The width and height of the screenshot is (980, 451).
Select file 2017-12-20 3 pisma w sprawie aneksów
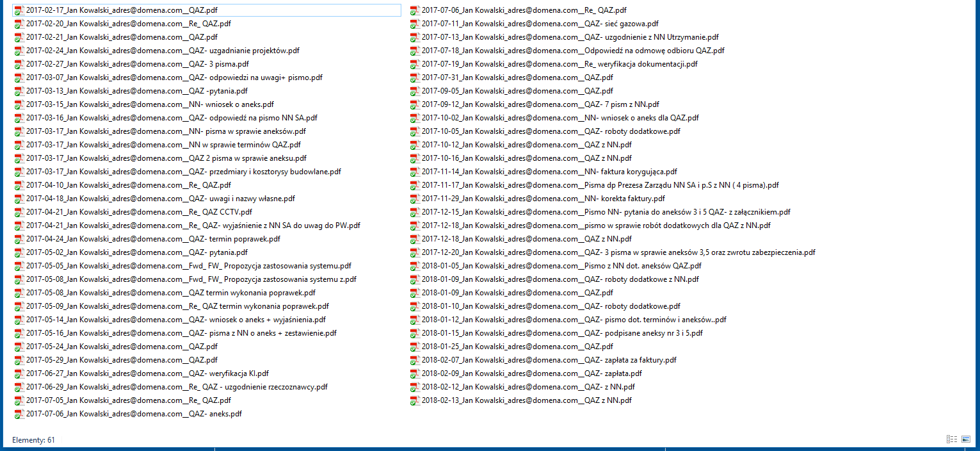tap(618, 252)
